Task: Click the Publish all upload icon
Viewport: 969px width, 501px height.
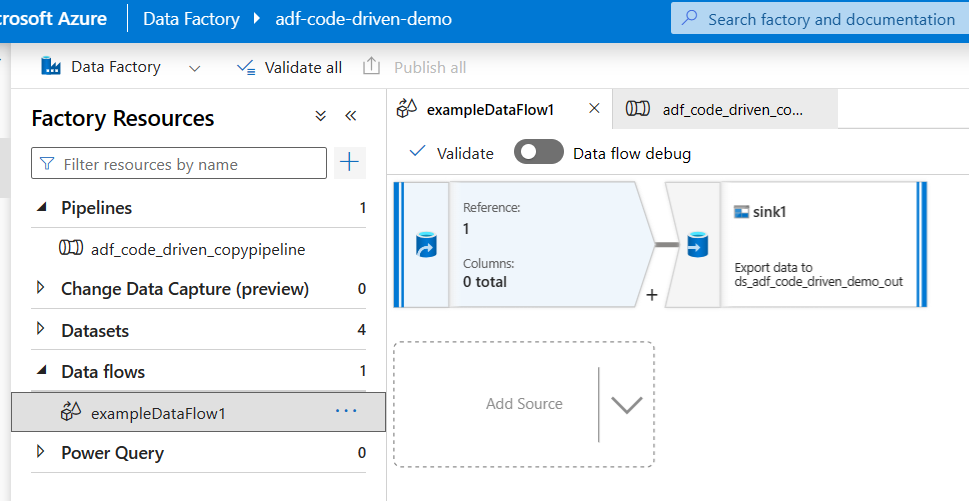Action: pyautogui.click(x=371, y=66)
